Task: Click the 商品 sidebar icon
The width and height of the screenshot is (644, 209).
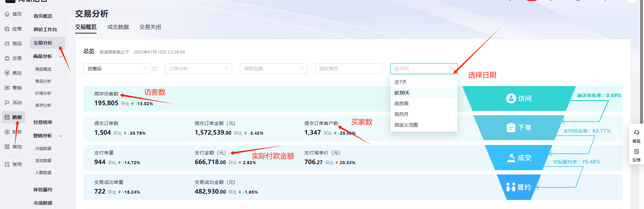Action: (x=7, y=44)
